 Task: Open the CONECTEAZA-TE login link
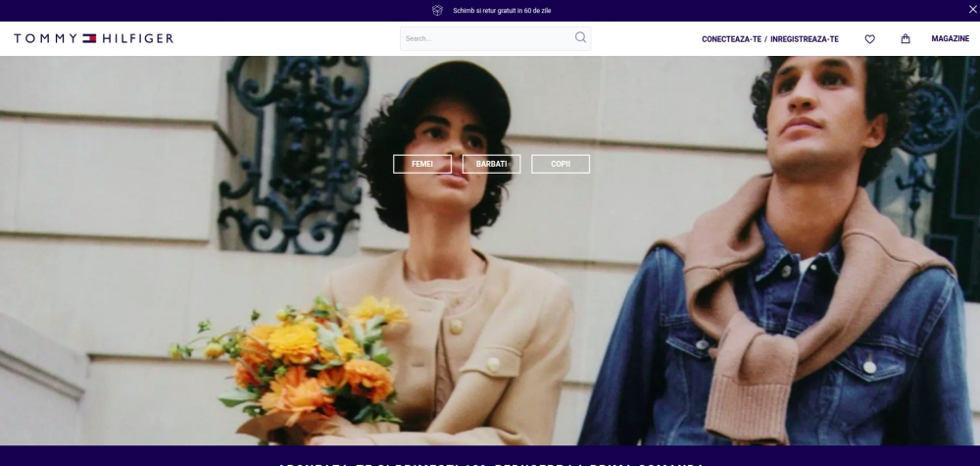[x=730, y=39]
